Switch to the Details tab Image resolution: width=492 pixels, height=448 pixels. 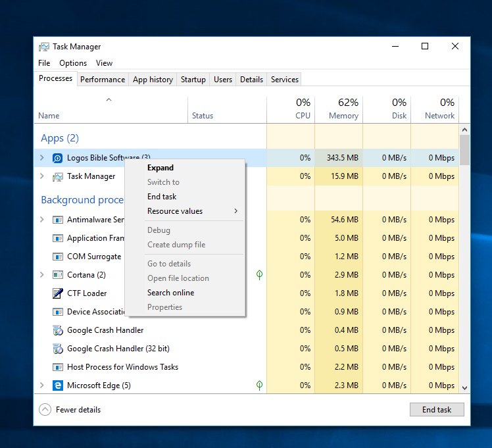click(252, 80)
